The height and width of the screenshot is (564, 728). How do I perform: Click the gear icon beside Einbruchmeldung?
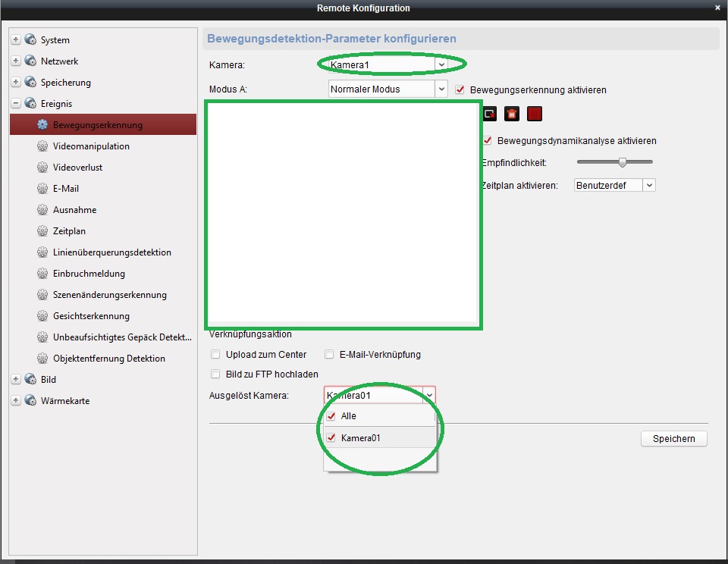click(42, 274)
